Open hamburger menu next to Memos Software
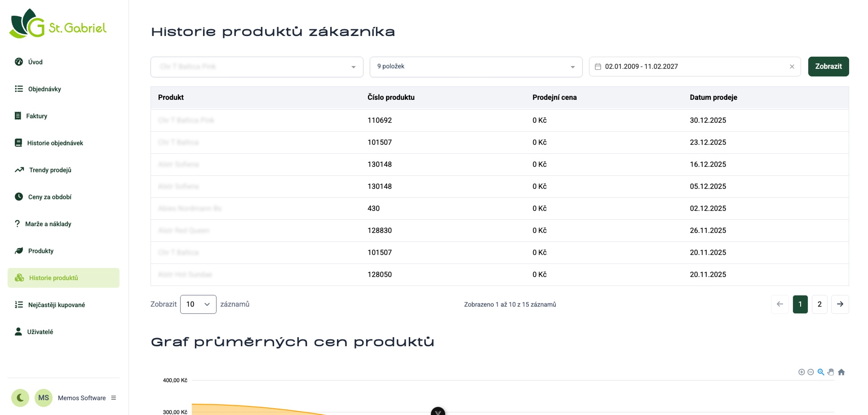 pyautogui.click(x=114, y=398)
